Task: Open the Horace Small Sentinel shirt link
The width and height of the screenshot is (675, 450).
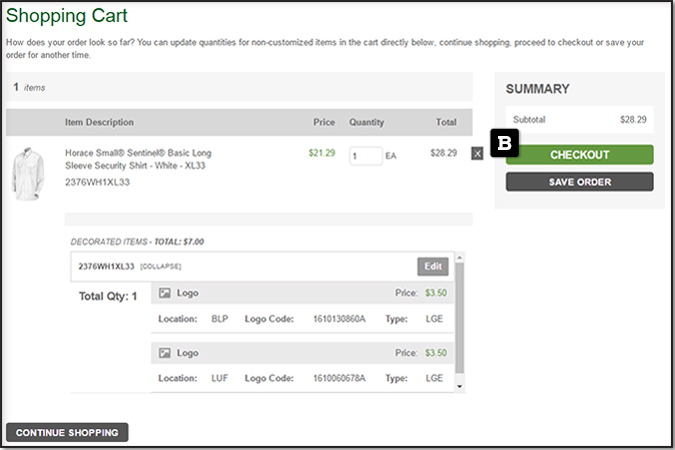Action: point(138,160)
